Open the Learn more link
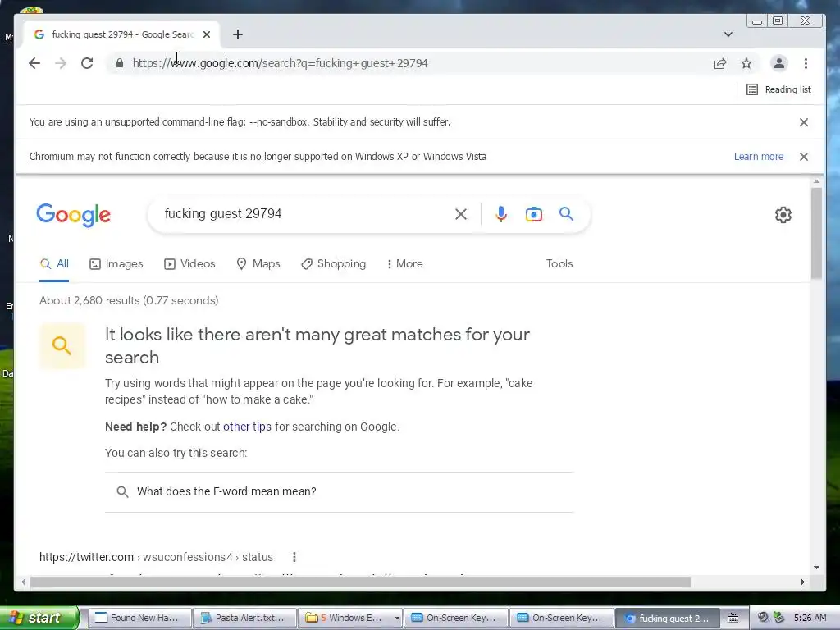840x630 pixels. [x=759, y=157]
